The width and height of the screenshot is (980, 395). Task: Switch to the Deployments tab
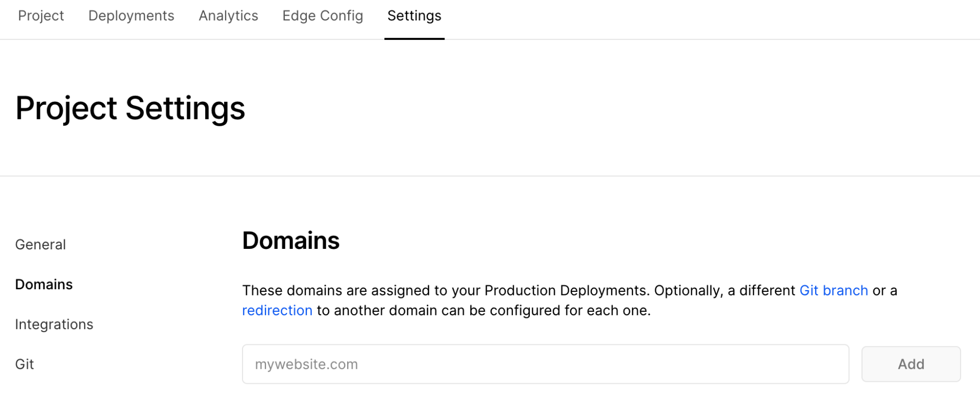coord(131,16)
